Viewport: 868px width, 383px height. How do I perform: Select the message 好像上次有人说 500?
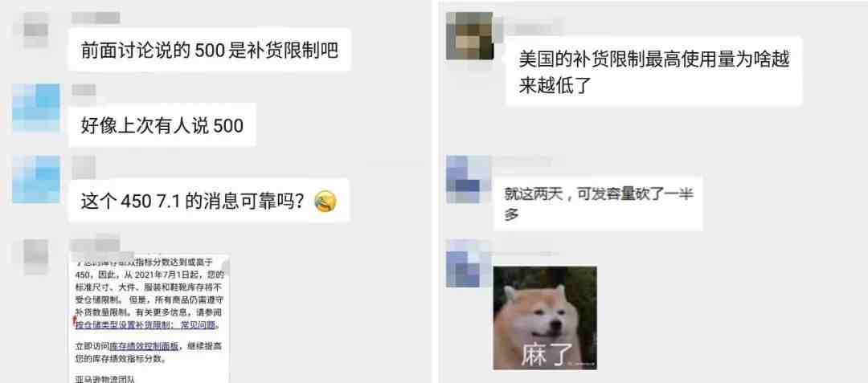(x=162, y=125)
